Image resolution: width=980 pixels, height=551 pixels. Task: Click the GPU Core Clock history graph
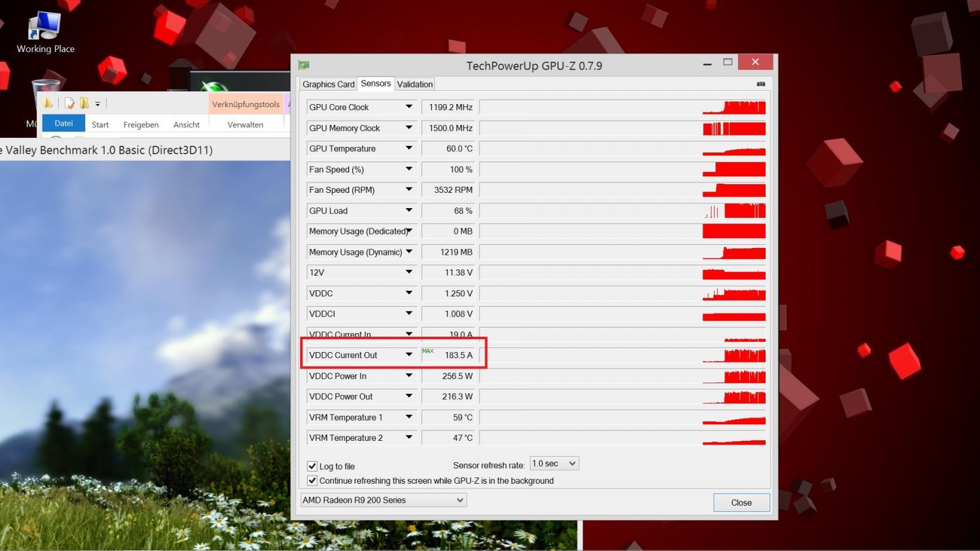[623, 107]
